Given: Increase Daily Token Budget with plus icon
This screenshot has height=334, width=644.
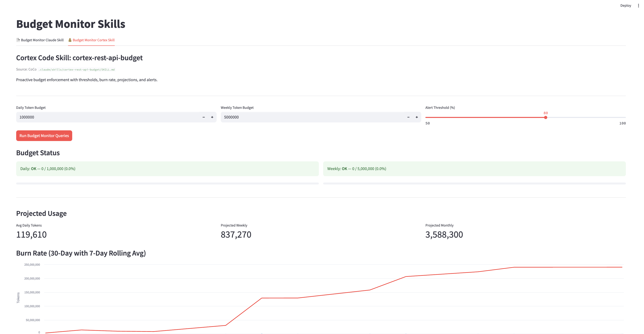Looking at the screenshot, I should tap(212, 117).
